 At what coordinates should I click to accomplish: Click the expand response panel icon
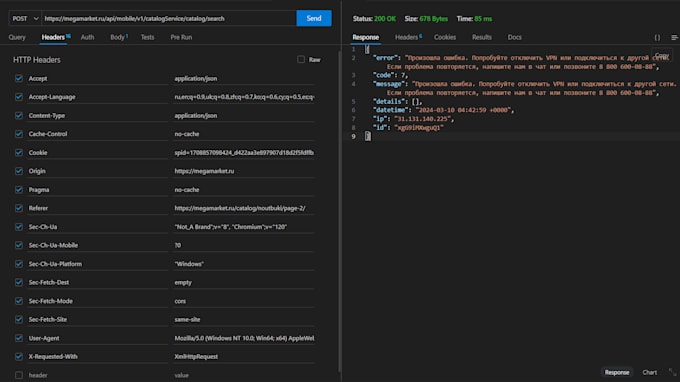[x=672, y=372]
